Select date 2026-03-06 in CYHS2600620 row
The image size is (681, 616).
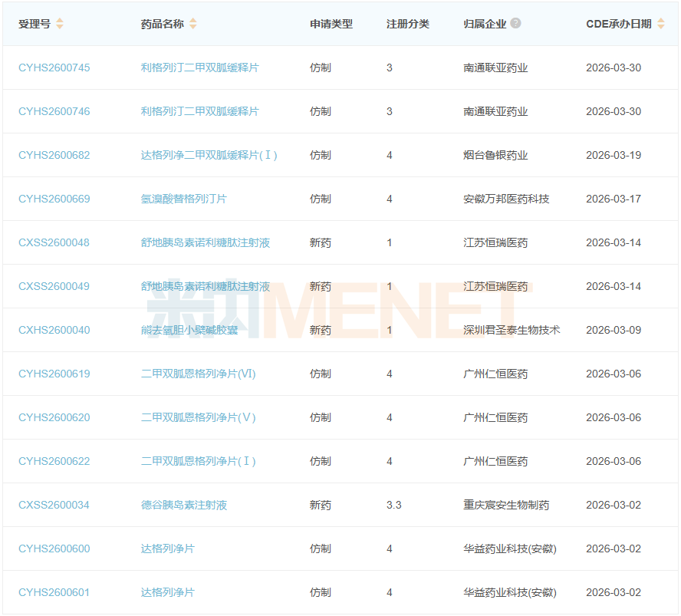point(614,417)
